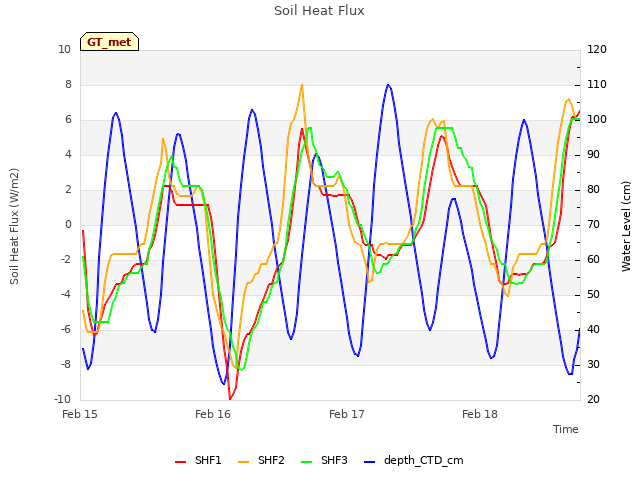Click the Soil Heat Flux (W/m2) axis title
Image resolution: width=640 pixels, height=480 pixels.
point(14,226)
